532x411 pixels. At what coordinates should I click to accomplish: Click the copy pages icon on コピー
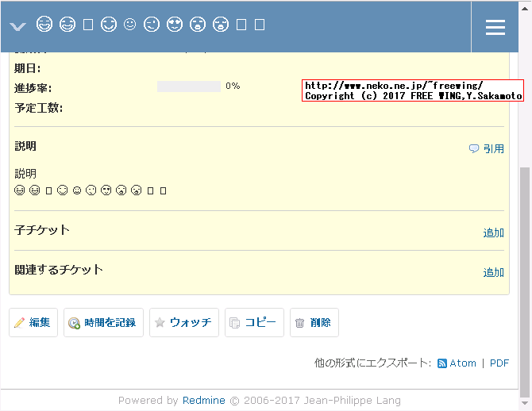click(x=234, y=323)
